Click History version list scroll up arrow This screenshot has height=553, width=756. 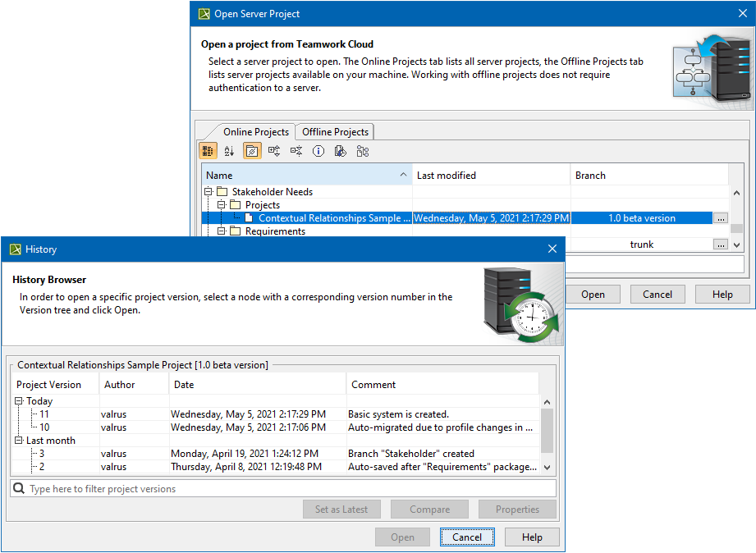547,401
